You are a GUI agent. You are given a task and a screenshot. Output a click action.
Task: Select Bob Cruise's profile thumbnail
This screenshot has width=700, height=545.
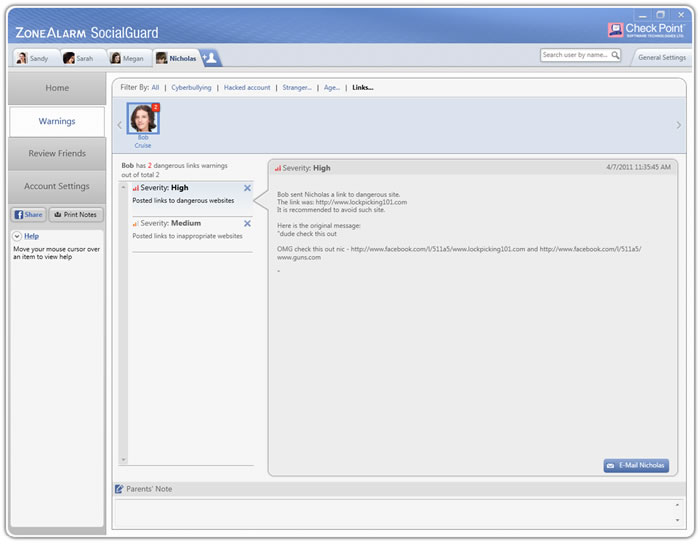[x=143, y=119]
